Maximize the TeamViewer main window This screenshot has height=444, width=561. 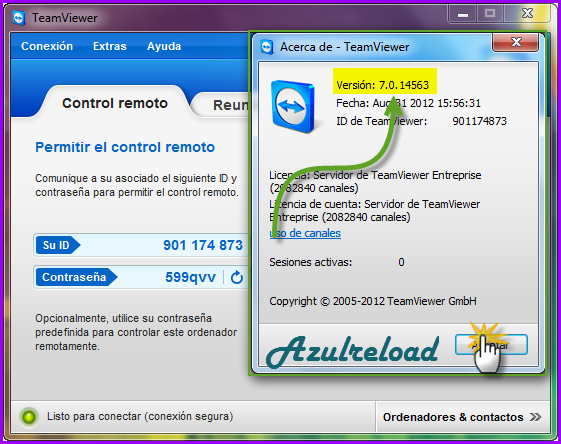click(490, 14)
